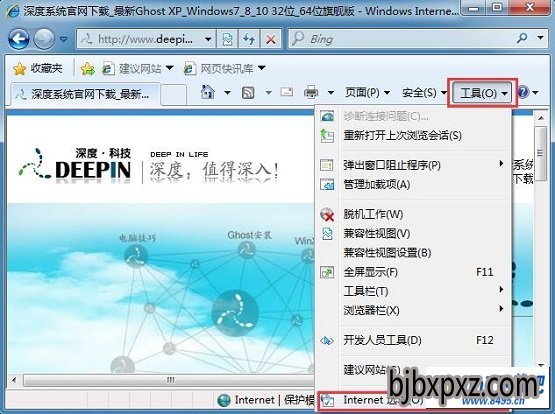Click the RSS feeds icon

[x=248, y=93]
